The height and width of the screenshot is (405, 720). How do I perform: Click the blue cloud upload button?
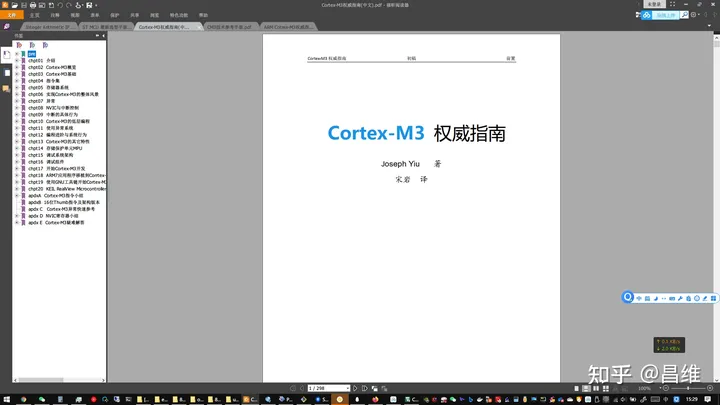pyautogui.click(x=660, y=15)
